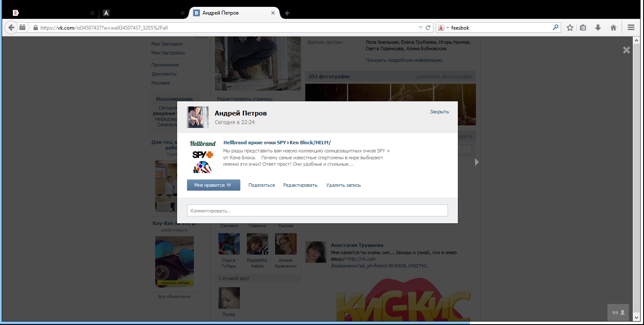644x325 pixels.
Task: Open the Firefox hamburger menu
Action: [631, 27]
